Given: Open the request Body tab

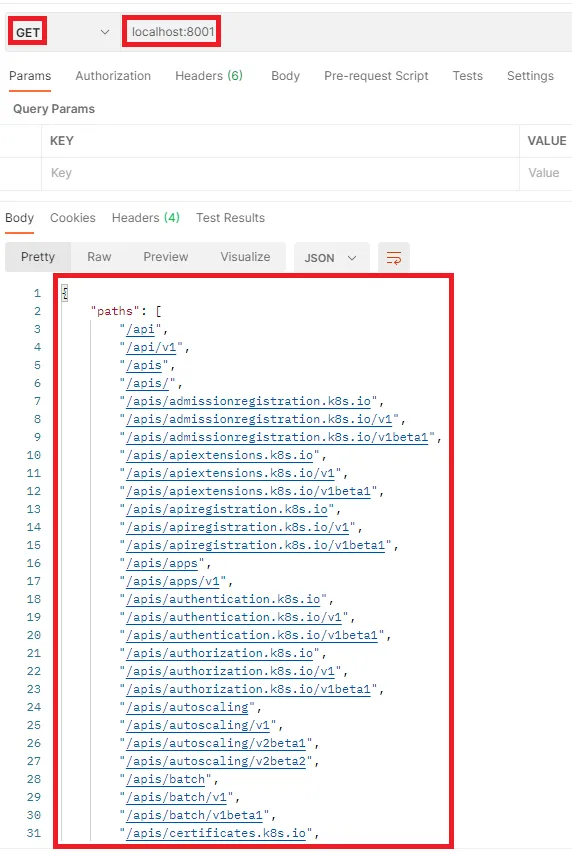Looking at the screenshot, I should click(286, 76).
